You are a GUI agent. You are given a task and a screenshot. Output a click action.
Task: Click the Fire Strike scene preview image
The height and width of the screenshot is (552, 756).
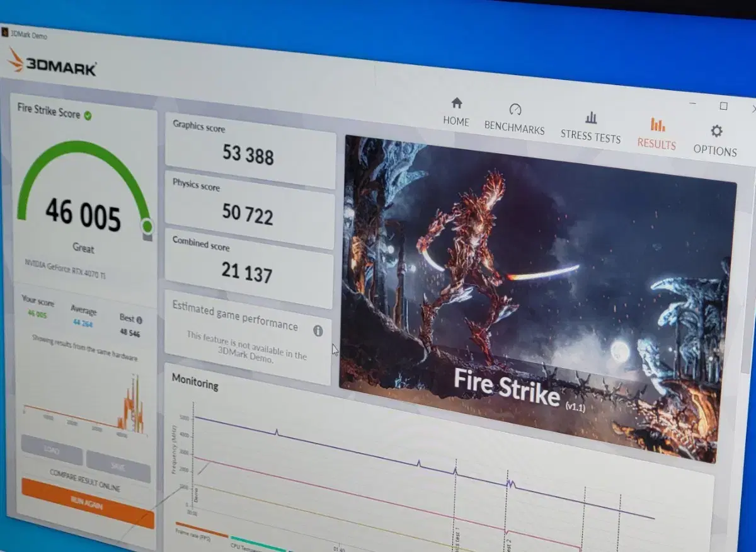coord(537,297)
